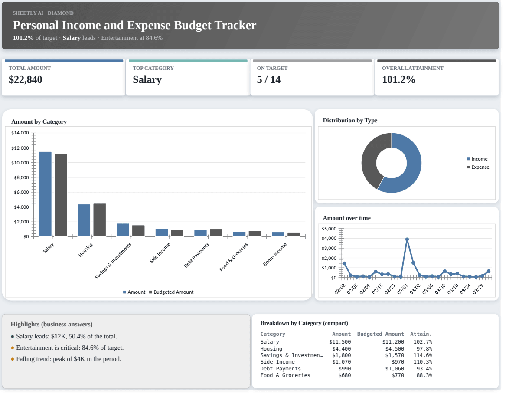Select the blue Debt Payments bar
Image resolution: width=532 pixels, height=400 pixels.
click(200, 233)
